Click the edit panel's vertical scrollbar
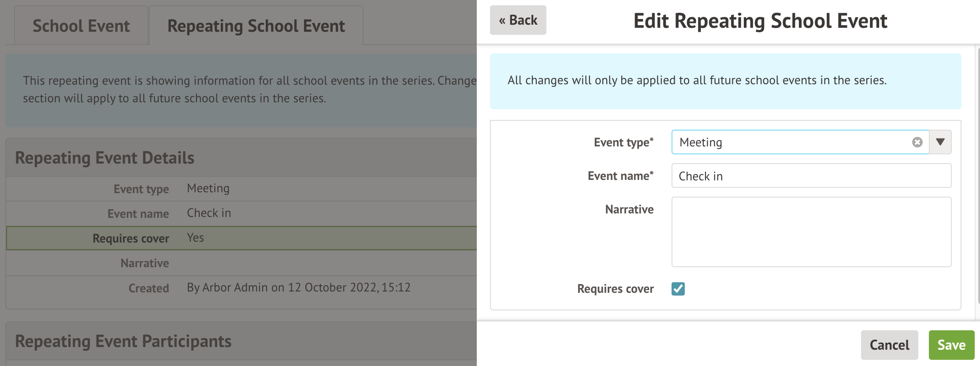The width and height of the screenshot is (980, 366). [x=978, y=176]
